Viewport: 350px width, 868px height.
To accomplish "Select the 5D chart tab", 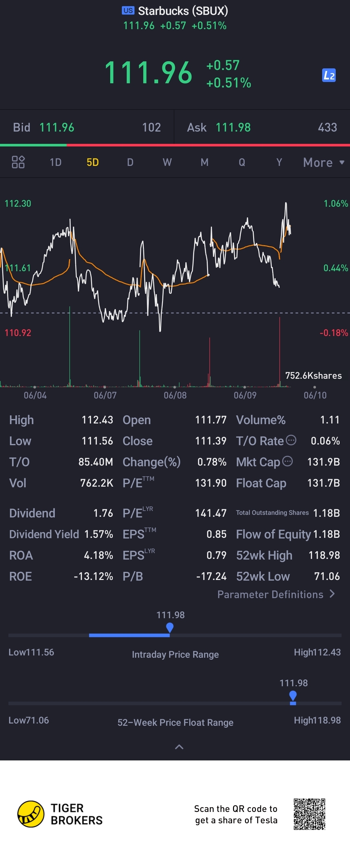I will point(93,162).
